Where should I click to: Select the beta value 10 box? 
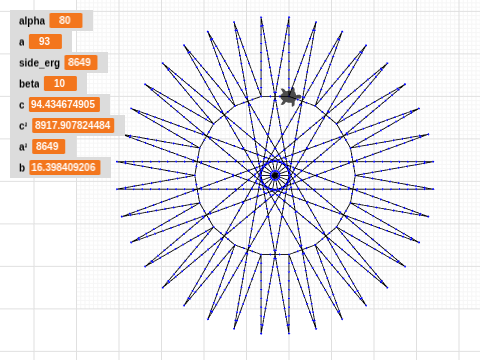tap(60, 83)
